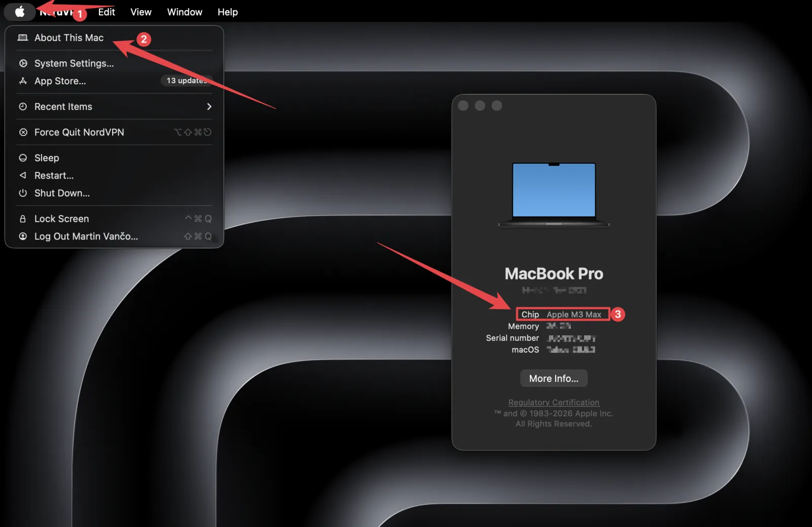
Task: Click the laptop icon beside About This Mac
Action: [23, 38]
